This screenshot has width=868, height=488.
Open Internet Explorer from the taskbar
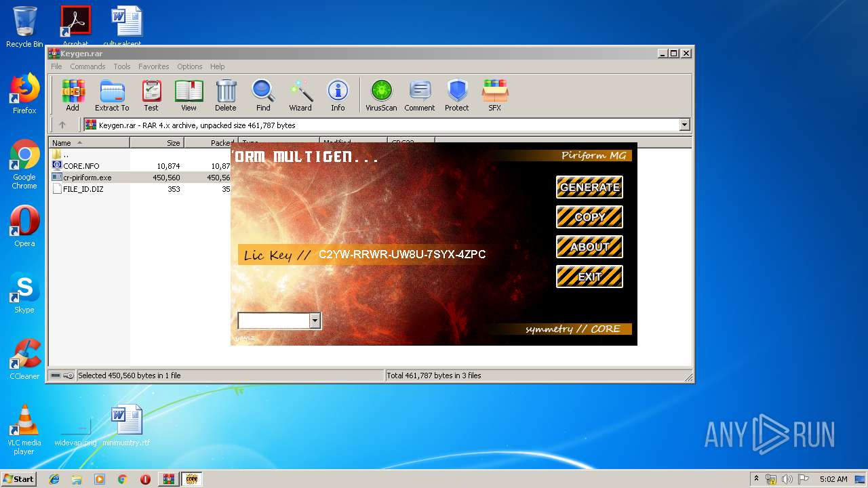tap(54, 479)
